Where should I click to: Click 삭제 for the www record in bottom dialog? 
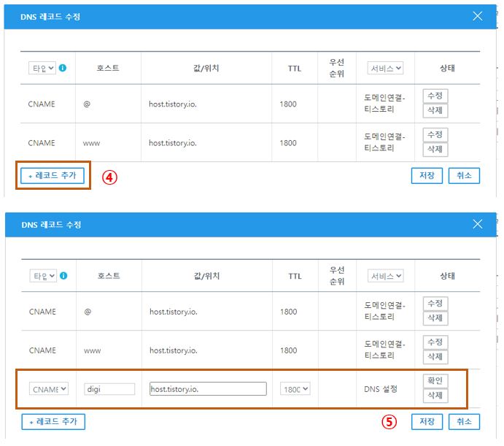[435, 356]
